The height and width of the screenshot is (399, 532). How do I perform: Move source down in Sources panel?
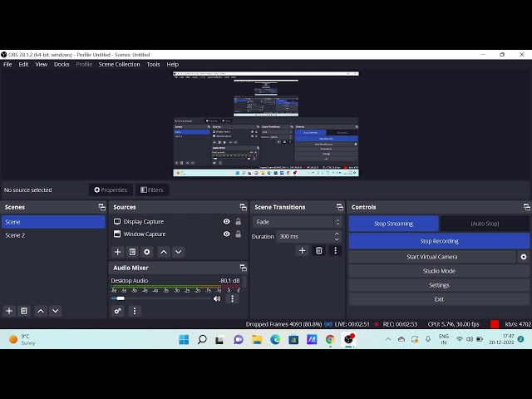pos(179,252)
